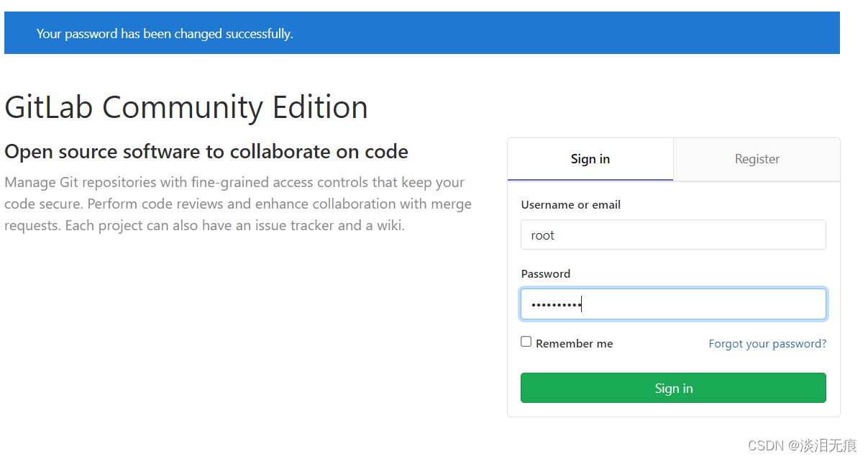The width and height of the screenshot is (868, 459).
Task: Click the GitLab Community Edition heading
Action: 186,107
